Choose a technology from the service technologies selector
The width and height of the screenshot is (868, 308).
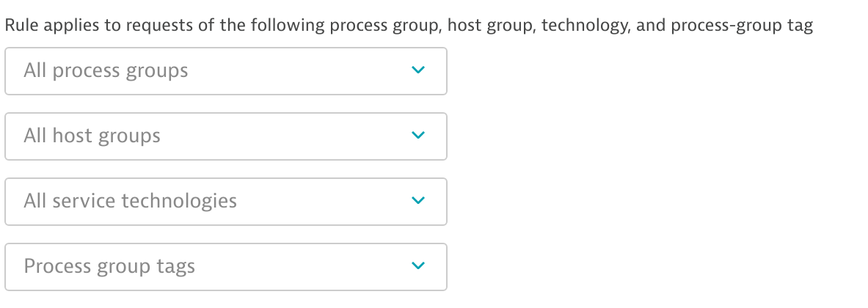coord(225,202)
